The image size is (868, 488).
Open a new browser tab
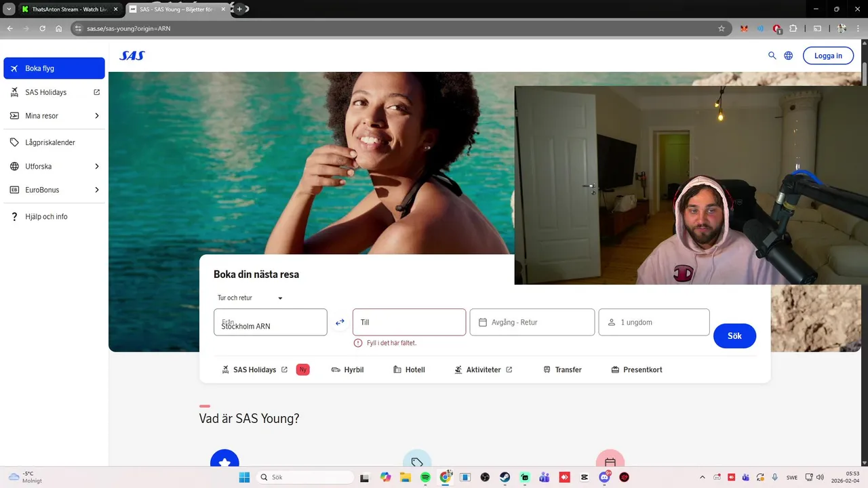click(239, 9)
